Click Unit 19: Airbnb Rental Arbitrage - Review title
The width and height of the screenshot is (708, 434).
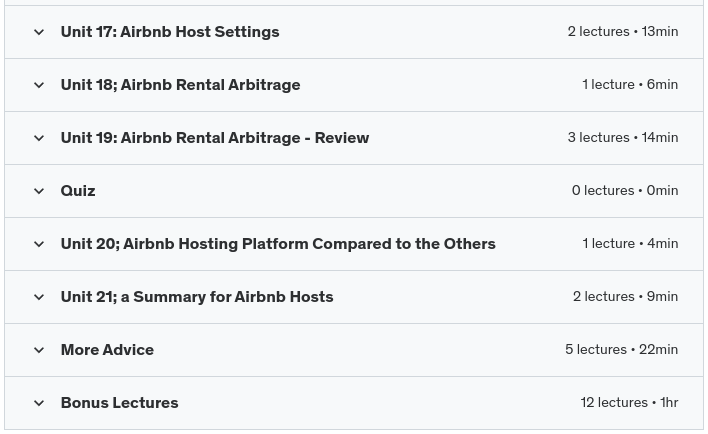coord(214,138)
